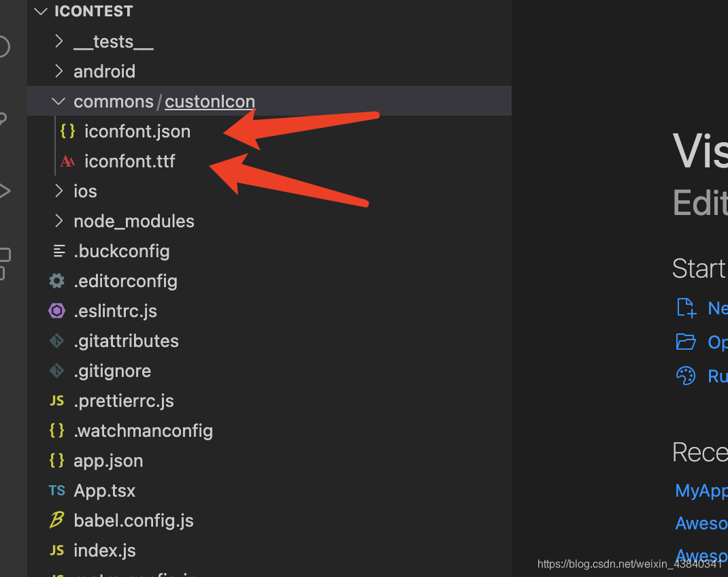Select the App.tsx TypeScript file
This screenshot has width=728, height=577.
(x=104, y=491)
